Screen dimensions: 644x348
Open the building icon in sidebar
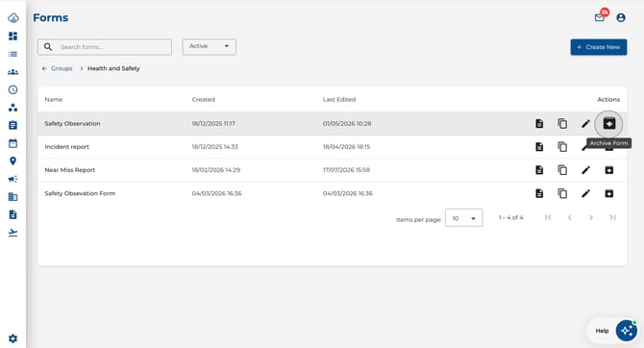point(13,197)
